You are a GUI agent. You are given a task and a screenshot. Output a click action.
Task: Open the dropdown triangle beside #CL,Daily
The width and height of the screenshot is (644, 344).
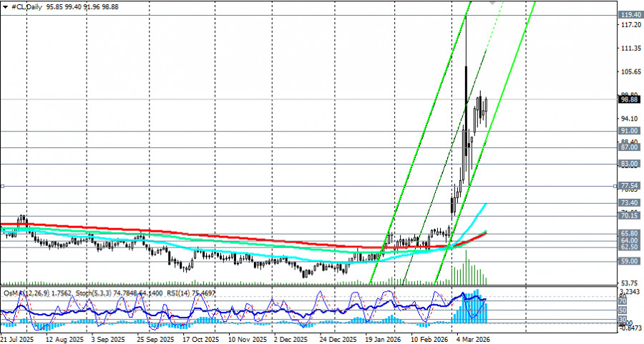click(x=5, y=7)
